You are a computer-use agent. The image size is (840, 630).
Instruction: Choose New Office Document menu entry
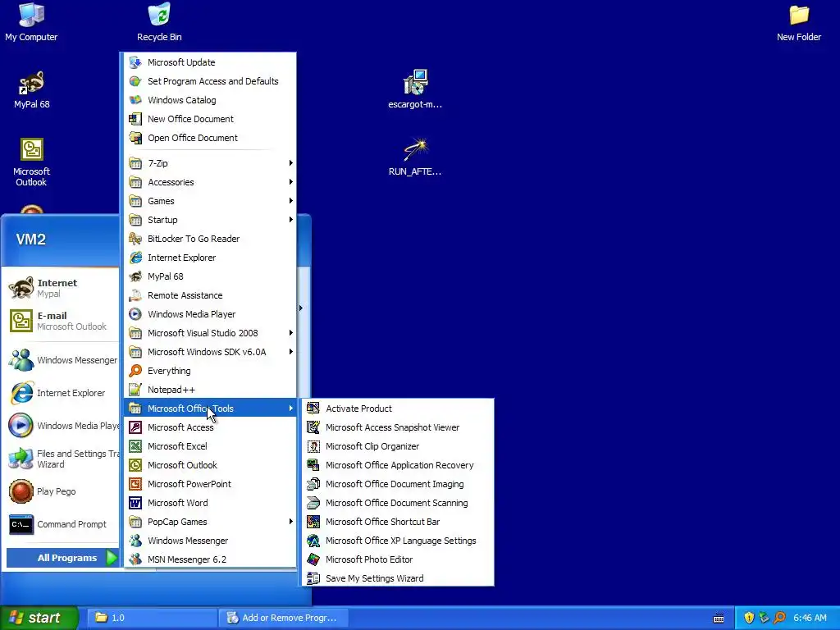point(210,119)
